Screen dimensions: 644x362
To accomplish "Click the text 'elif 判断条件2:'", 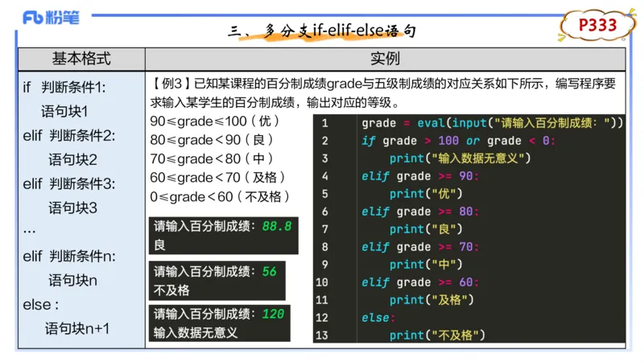I will click(69, 135).
